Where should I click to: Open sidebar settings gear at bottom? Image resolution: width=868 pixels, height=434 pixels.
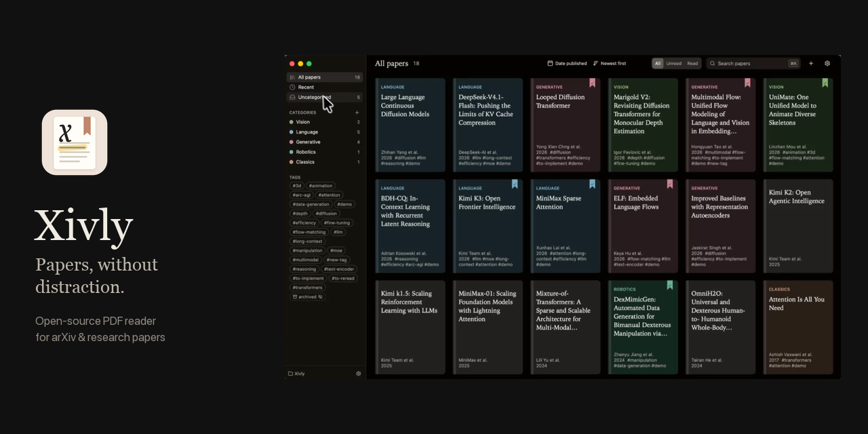(359, 374)
